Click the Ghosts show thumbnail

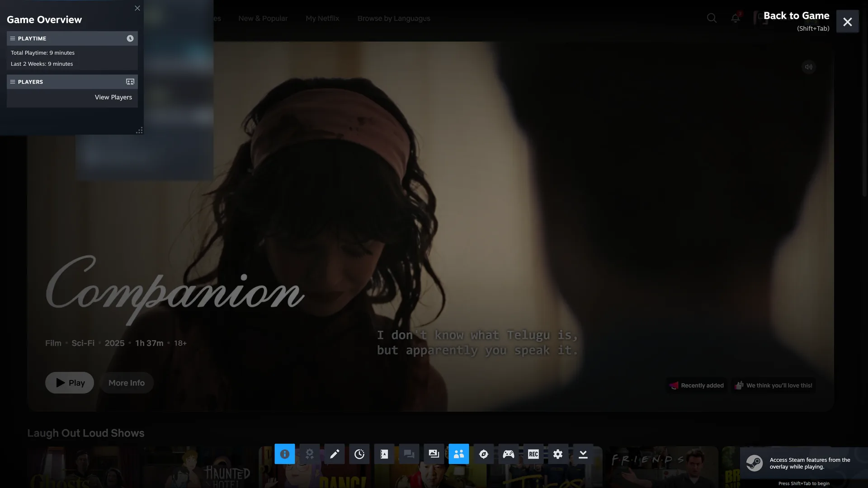pyautogui.click(x=83, y=467)
